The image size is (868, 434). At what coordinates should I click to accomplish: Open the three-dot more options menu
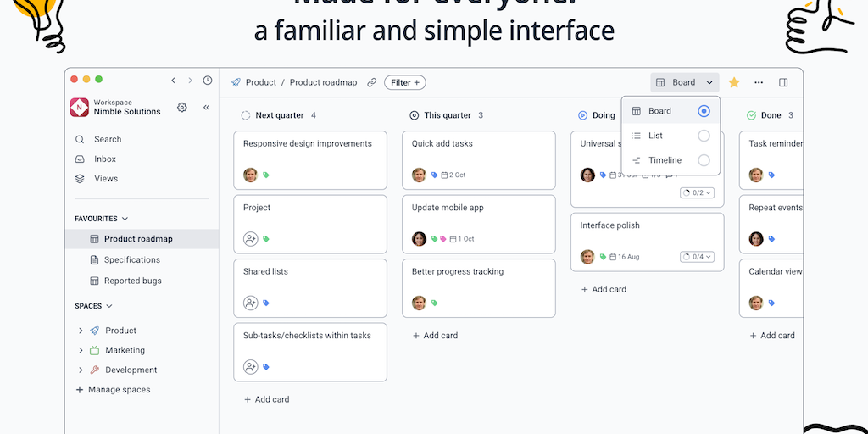[759, 82]
